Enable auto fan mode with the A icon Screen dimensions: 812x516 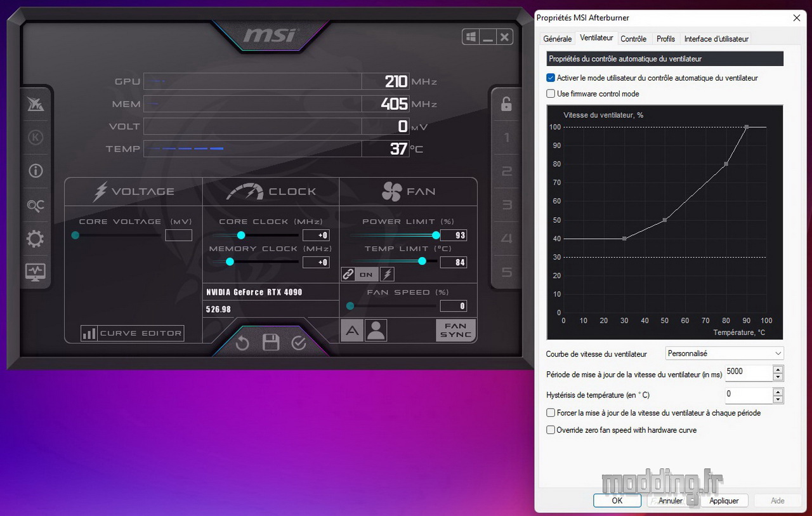[352, 330]
